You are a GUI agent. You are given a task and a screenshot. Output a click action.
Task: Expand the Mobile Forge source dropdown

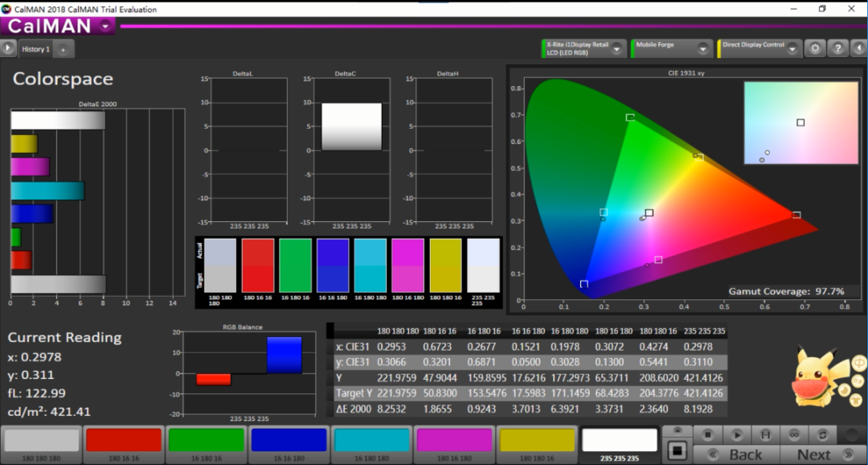click(703, 48)
